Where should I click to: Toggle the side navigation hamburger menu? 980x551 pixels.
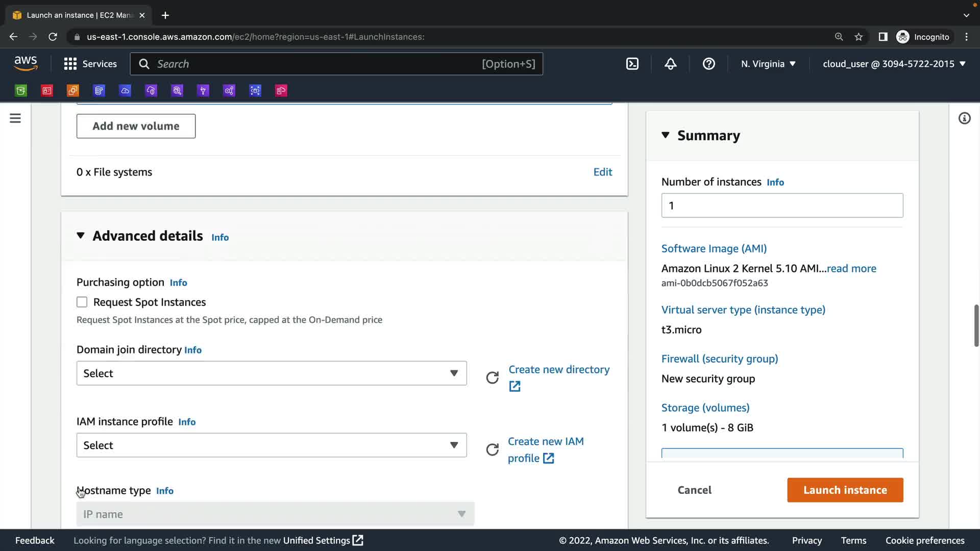click(x=15, y=118)
